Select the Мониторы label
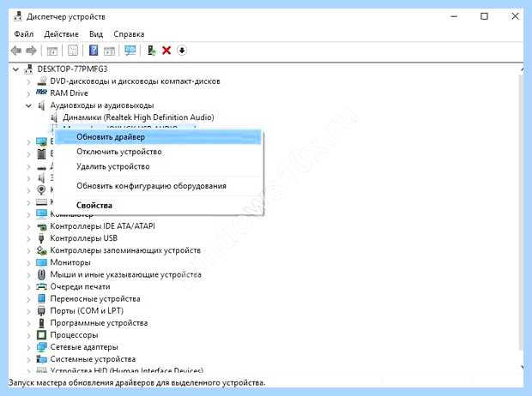The width and height of the screenshot is (532, 396). (70, 262)
